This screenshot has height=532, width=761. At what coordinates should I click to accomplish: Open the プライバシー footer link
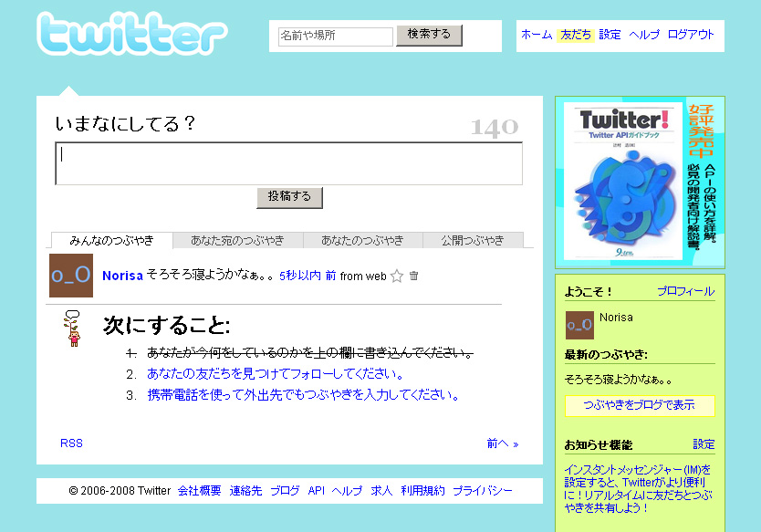tap(483, 491)
